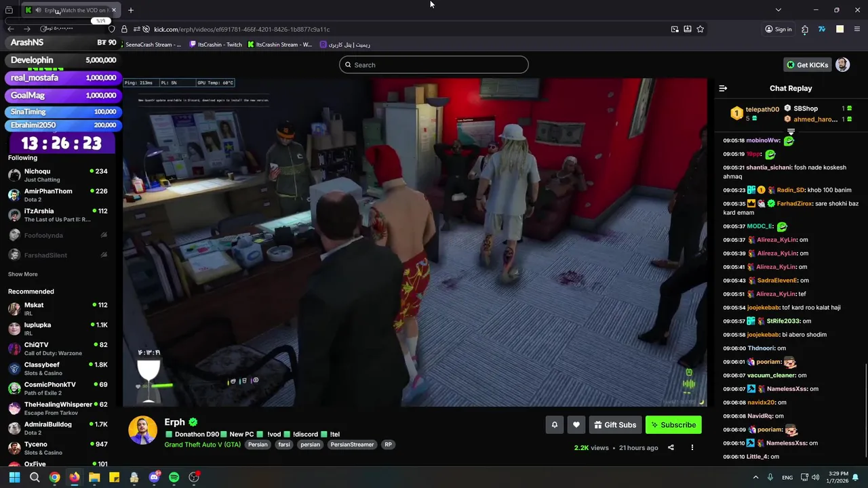
Task: Open ItsCrashin Stream Kick bookmark
Action: pos(280,45)
